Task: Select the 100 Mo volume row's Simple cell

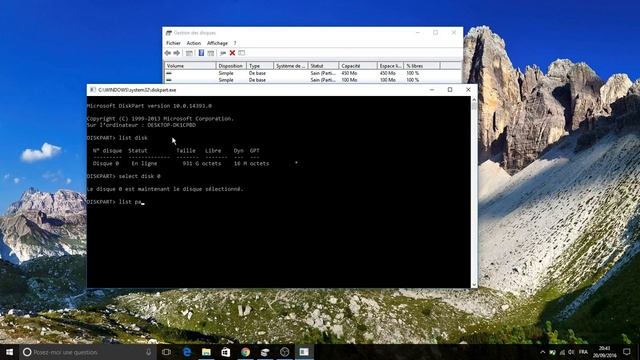Action: tap(226, 80)
